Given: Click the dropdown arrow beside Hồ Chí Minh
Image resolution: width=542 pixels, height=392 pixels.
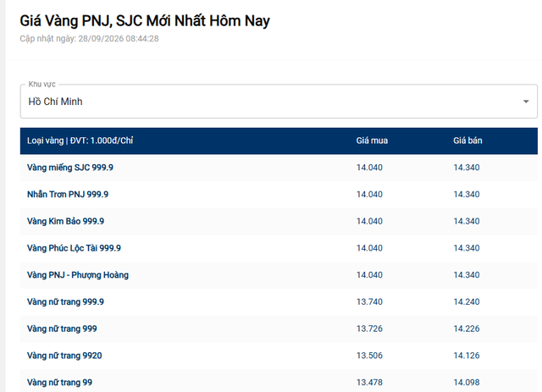Looking at the screenshot, I should click(x=526, y=102).
